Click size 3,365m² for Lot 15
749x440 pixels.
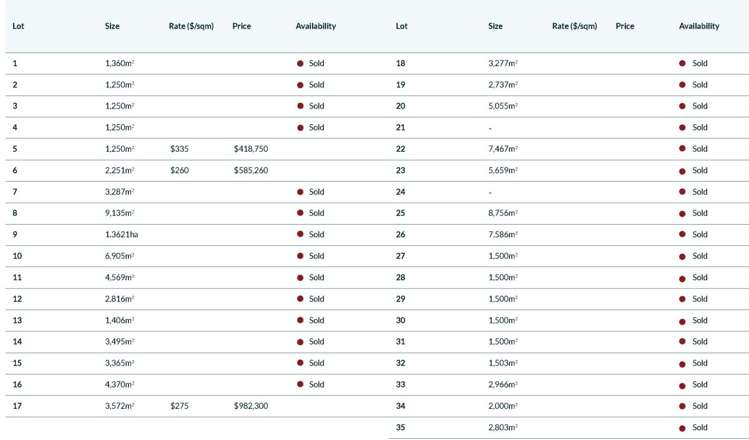(x=119, y=363)
